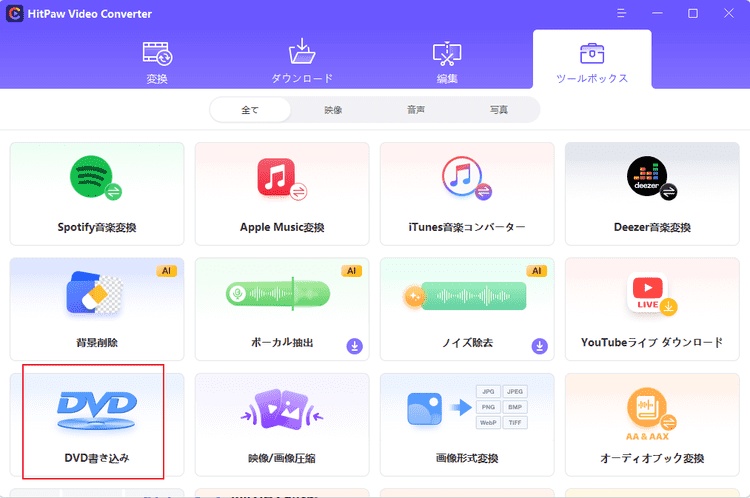Minimize the HitPaw window
750x498 pixels.
point(657,13)
